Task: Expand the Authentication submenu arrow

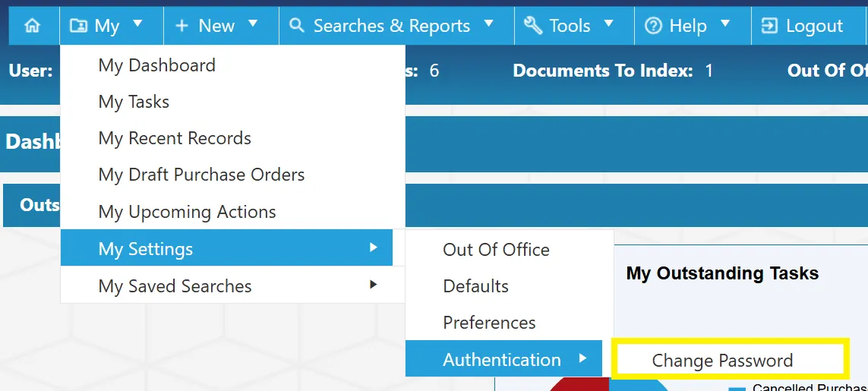Action: point(582,358)
